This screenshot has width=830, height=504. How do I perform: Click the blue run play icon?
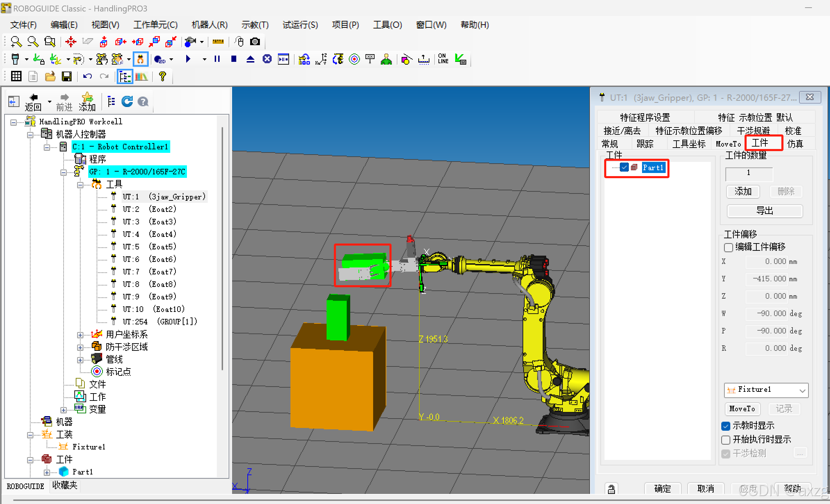coord(188,59)
